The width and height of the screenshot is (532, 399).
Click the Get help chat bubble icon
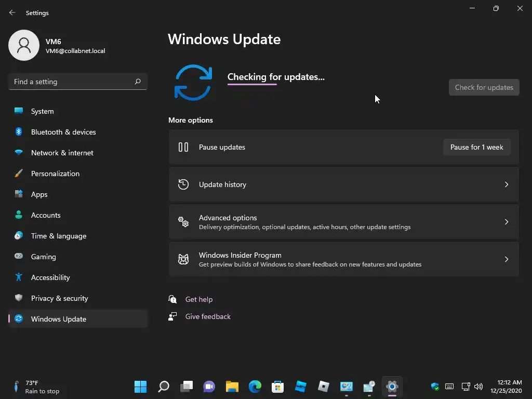pos(172,299)
